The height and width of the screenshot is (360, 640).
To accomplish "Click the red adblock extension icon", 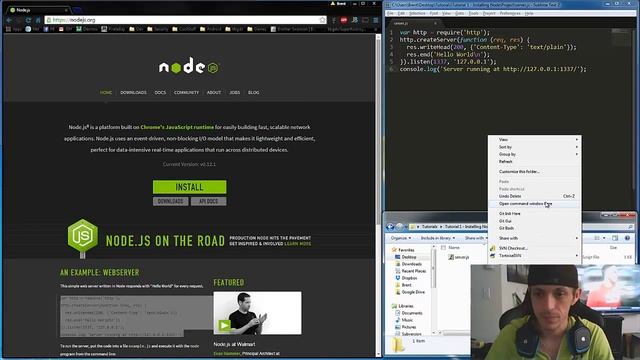I will [344, 20].
